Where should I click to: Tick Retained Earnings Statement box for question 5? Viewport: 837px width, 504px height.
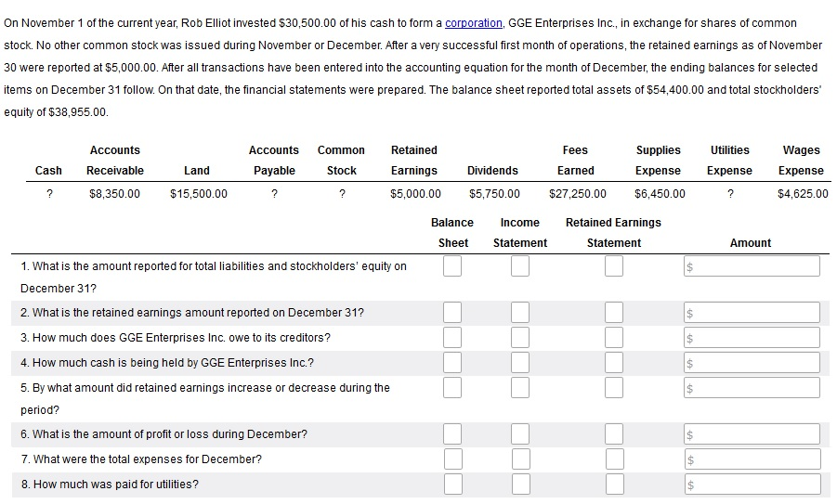(614, 387)
